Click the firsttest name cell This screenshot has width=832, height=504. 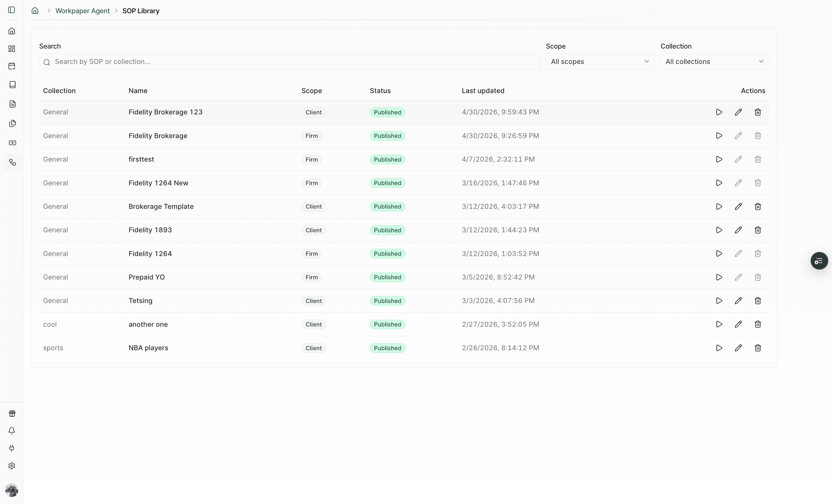(x=141, y=159)
